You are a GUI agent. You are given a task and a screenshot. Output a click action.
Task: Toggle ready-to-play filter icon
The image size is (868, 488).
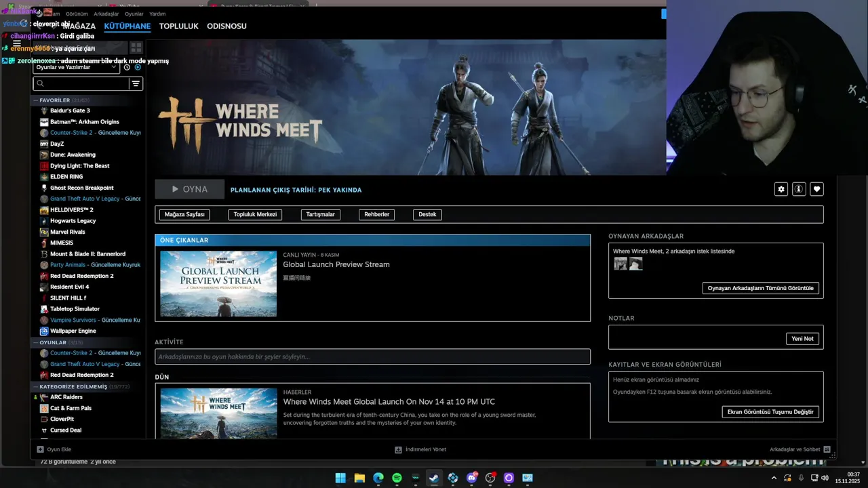click(x=138, y=67)
